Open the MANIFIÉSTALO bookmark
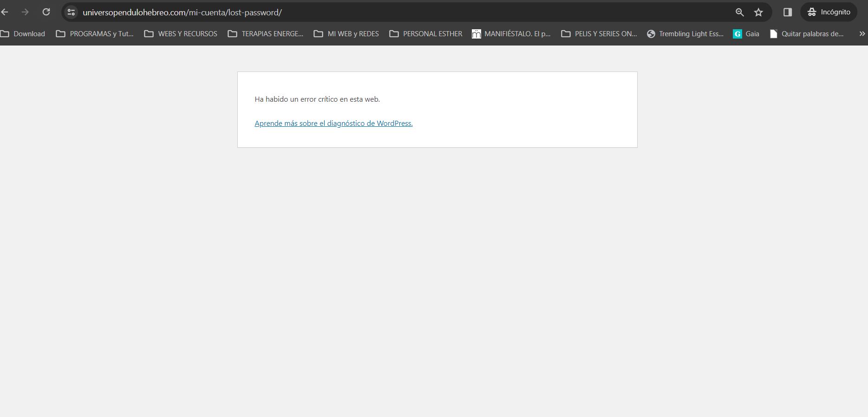 tap(511, 34)
